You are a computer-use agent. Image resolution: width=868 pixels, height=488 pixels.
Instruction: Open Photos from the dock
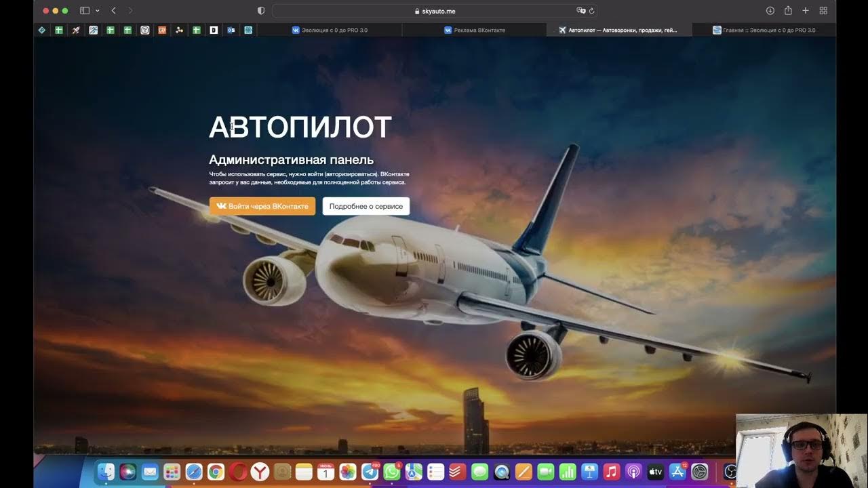tap(348, 472)
